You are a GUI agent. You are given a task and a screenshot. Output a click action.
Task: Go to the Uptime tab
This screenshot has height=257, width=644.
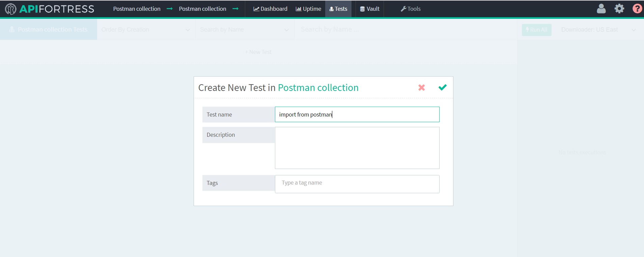coord(308,9)
